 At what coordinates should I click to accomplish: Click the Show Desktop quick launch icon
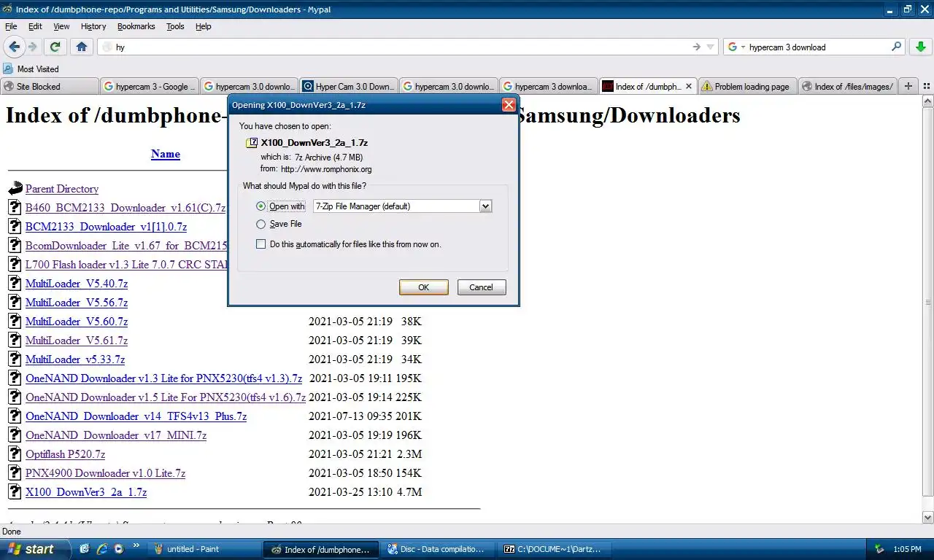click(85, 549)
